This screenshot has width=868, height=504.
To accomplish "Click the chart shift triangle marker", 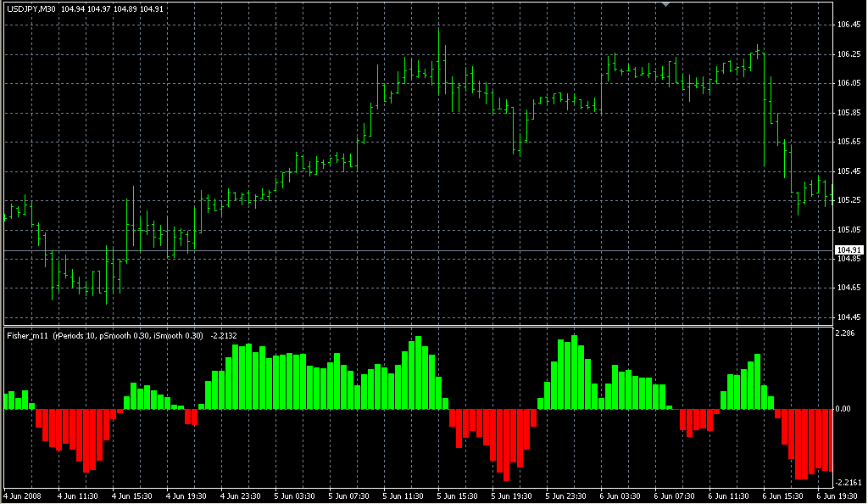I will point(666,4).
